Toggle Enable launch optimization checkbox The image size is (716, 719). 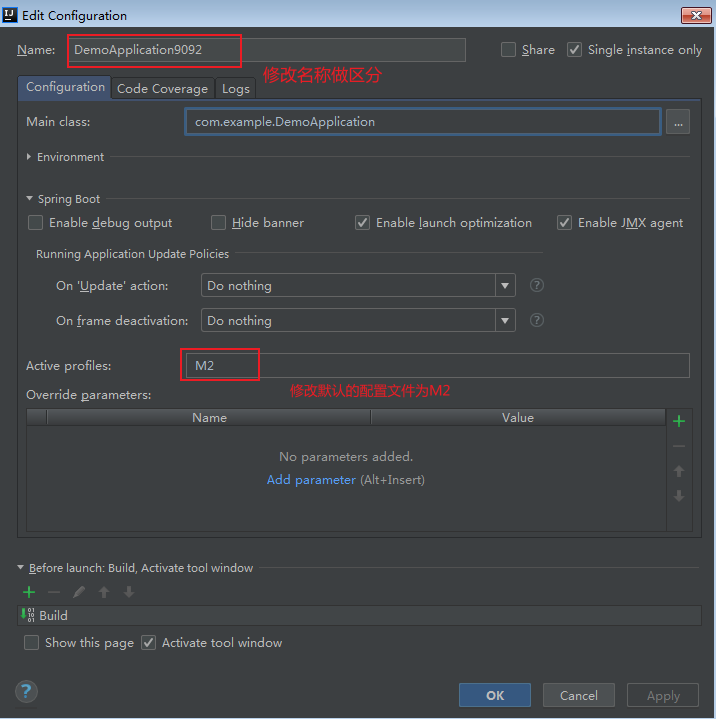[x=362, y=223]
